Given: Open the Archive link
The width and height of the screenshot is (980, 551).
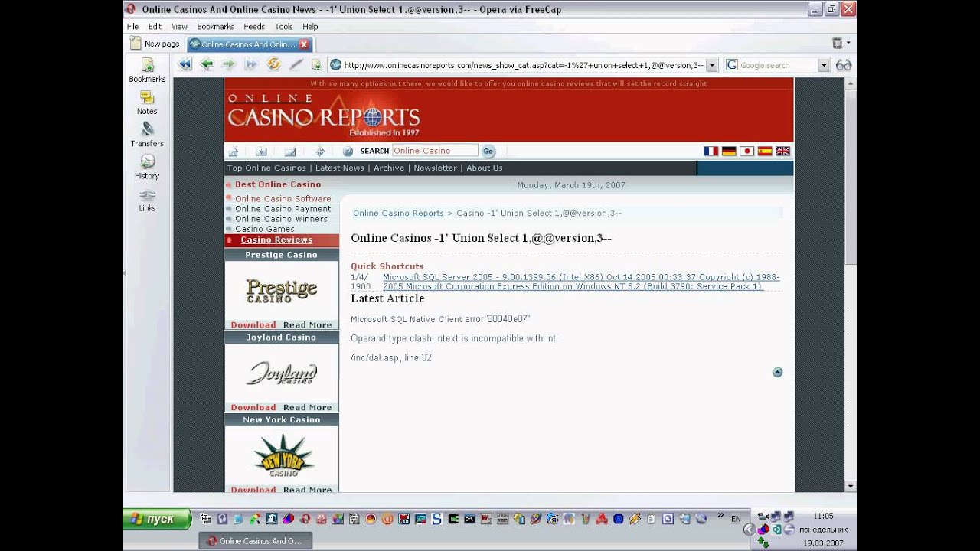Looking at the screenshot, I should pyautogui.click(x=389, y=168).
